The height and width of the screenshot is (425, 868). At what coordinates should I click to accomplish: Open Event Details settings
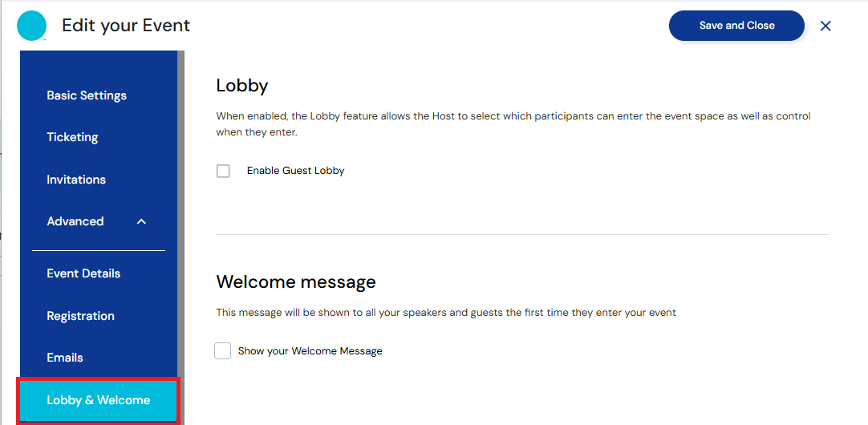[x=83, y=273]
